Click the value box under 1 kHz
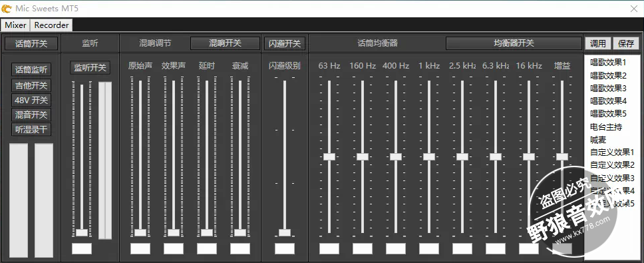This screenshot has height=263, width=644. [x=429, y=248]
